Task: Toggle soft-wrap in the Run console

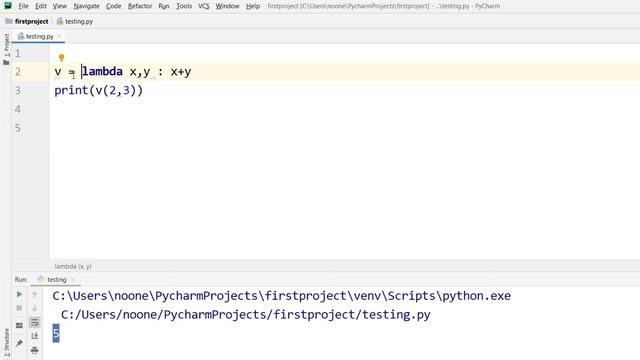Action: click(35, 322)
